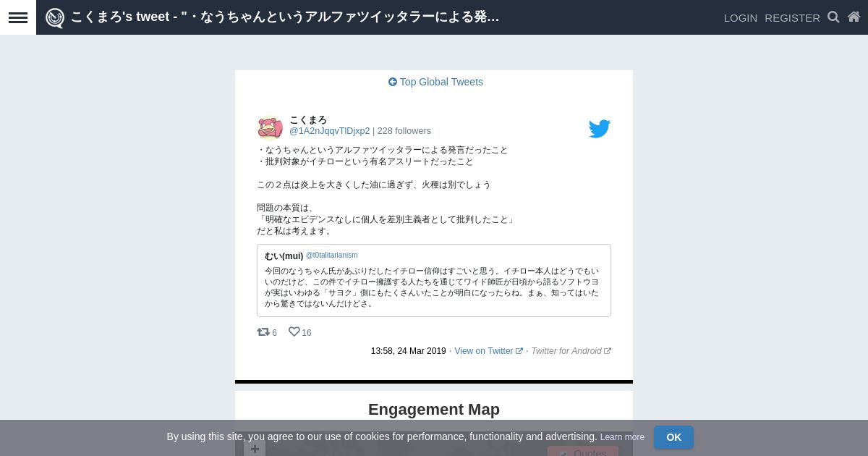868x456 pixels.
Task: Click the Engagement Map heading
Action: (434, 410)
